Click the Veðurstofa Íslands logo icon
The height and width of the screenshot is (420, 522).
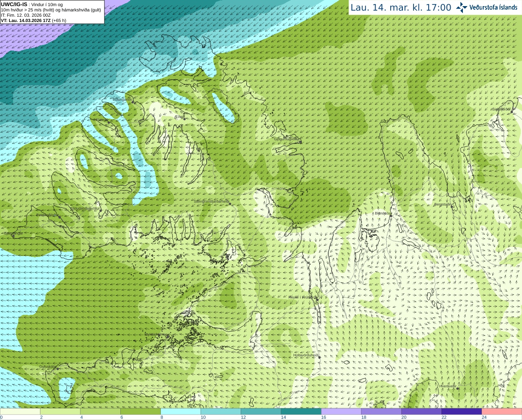coord(462,7)
